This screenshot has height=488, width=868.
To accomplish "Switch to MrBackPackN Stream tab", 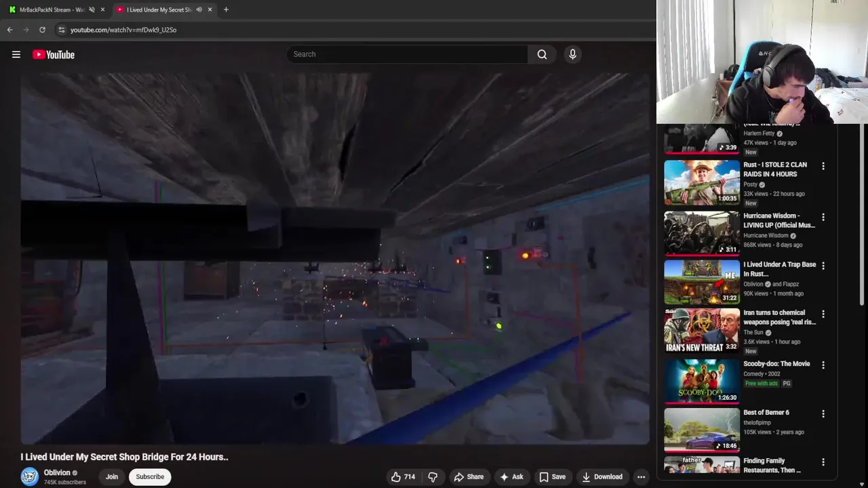I will (x=52, y=9).
